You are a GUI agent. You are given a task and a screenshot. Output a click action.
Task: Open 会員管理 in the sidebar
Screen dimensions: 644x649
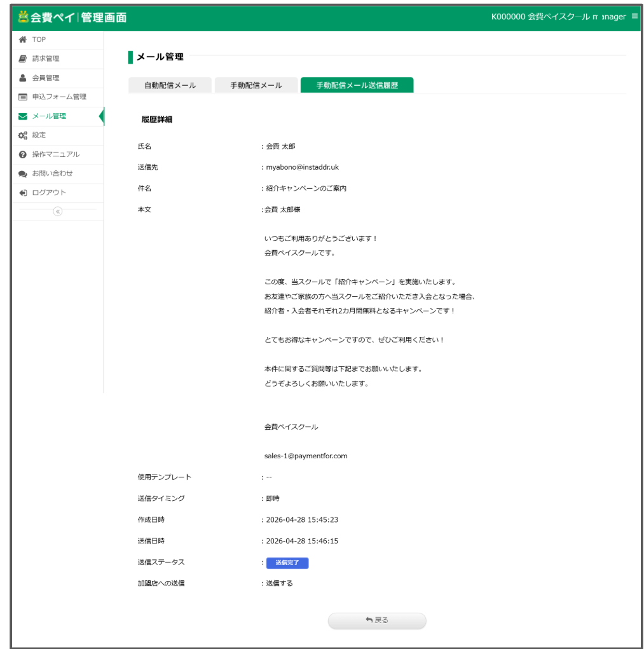tap(57, 78)
